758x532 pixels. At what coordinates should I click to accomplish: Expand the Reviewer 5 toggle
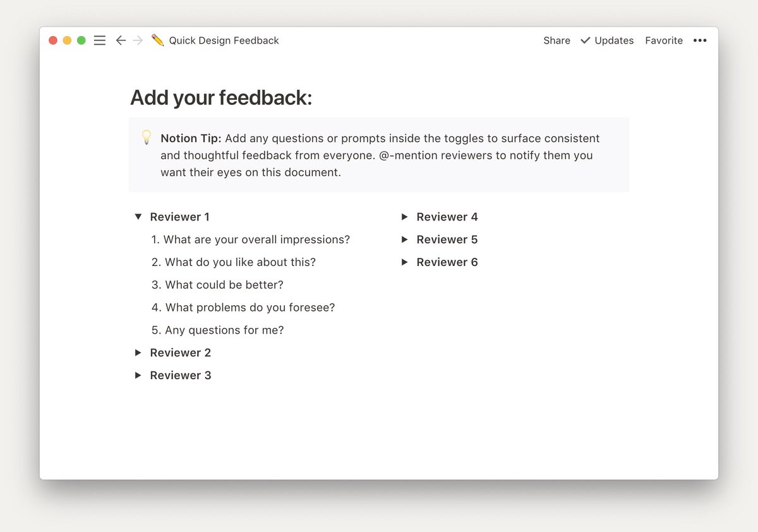point(404,239)
